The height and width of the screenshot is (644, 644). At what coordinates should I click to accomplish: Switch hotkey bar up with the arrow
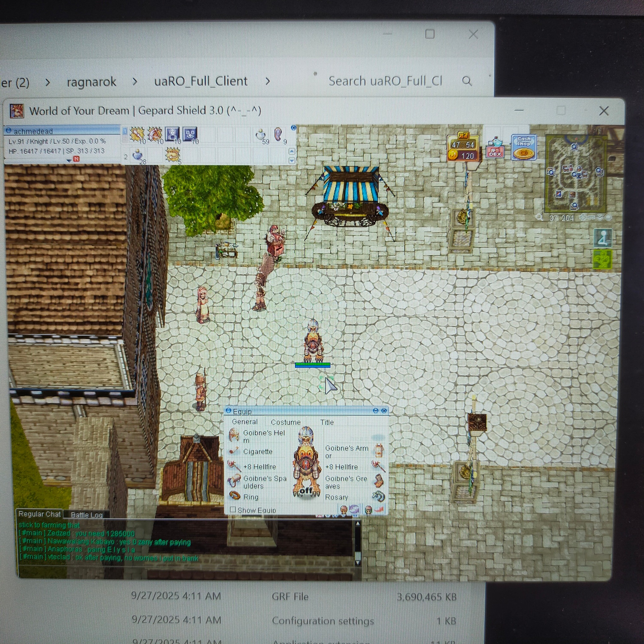click(x=292, y=151)
